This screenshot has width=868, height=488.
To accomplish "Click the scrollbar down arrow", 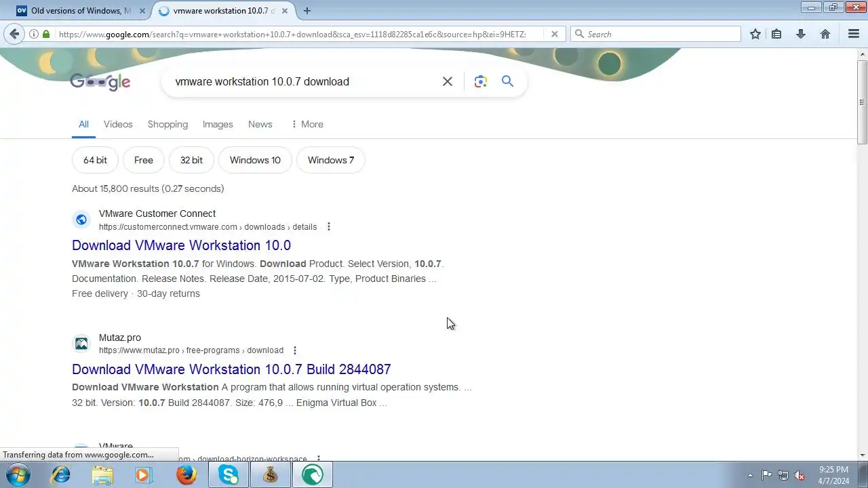I will [x=862, y=455].
